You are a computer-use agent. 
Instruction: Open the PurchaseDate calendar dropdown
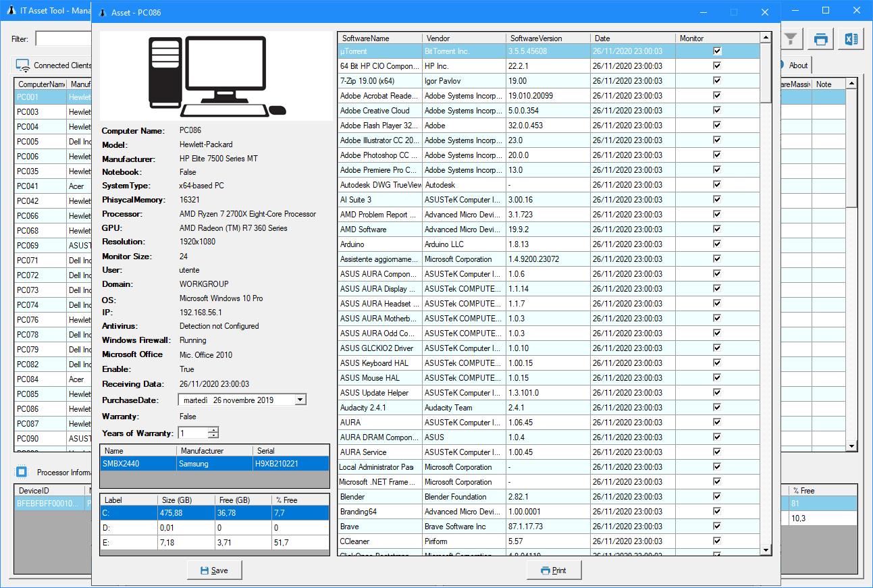pyautogui.click(x=299, y=399)
